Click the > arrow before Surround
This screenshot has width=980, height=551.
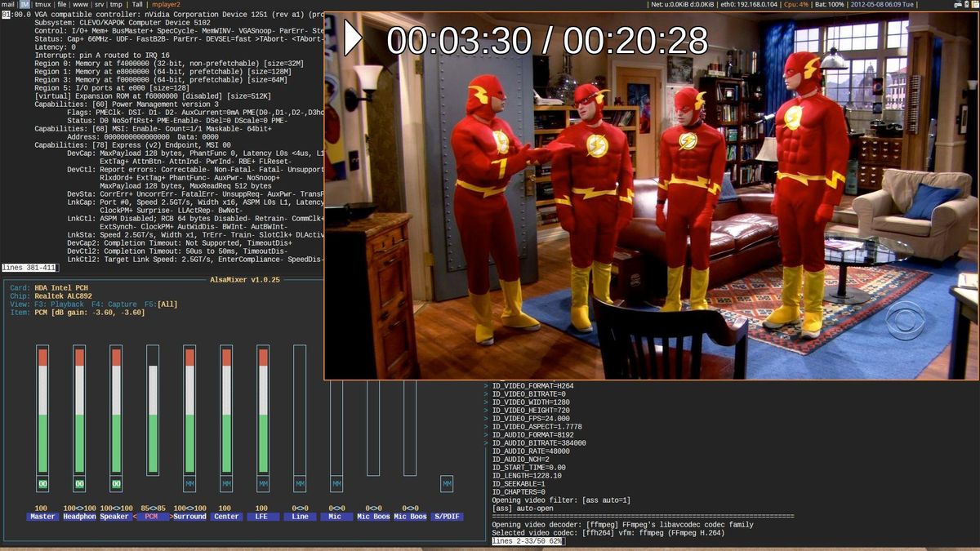171,516
